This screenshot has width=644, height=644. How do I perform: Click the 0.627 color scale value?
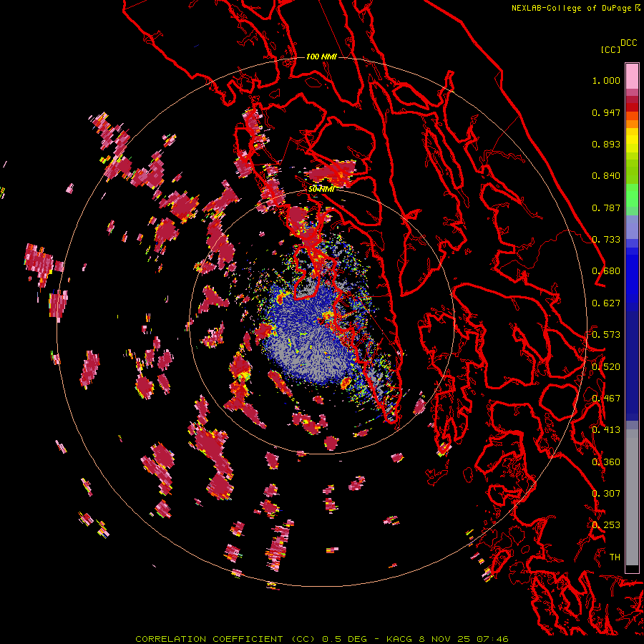(606, 303)
